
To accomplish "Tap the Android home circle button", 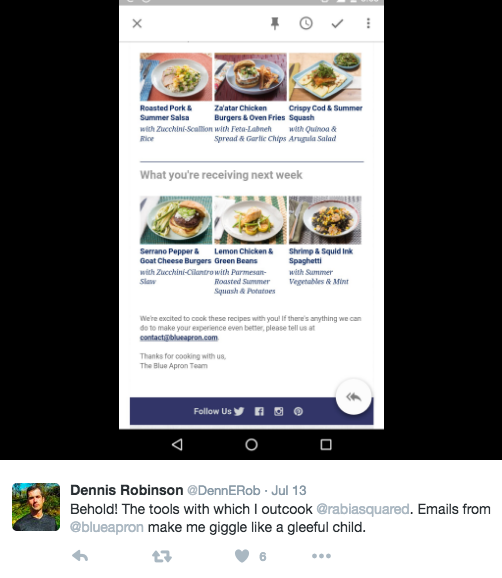I will (x=251, y=445).
